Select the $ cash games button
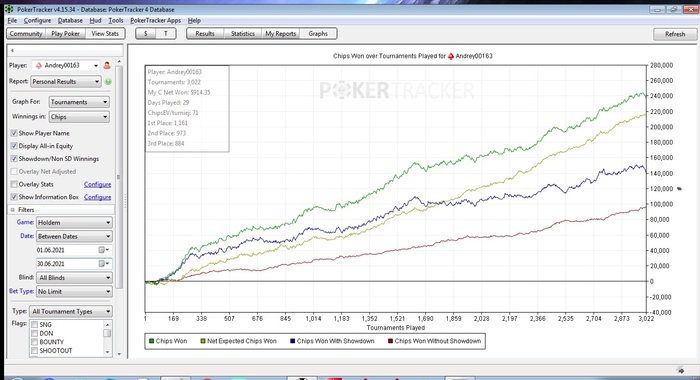 tap(146, 33)
